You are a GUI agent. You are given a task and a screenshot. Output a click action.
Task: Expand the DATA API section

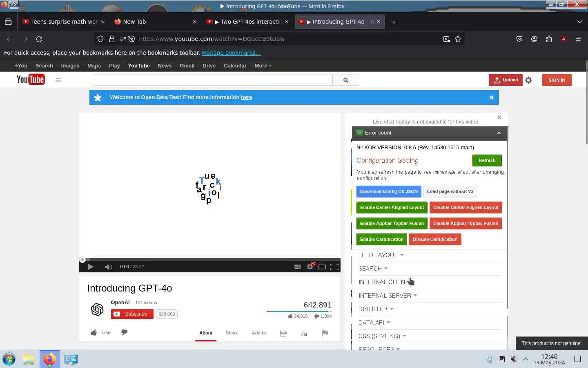(x=374, y=323)
